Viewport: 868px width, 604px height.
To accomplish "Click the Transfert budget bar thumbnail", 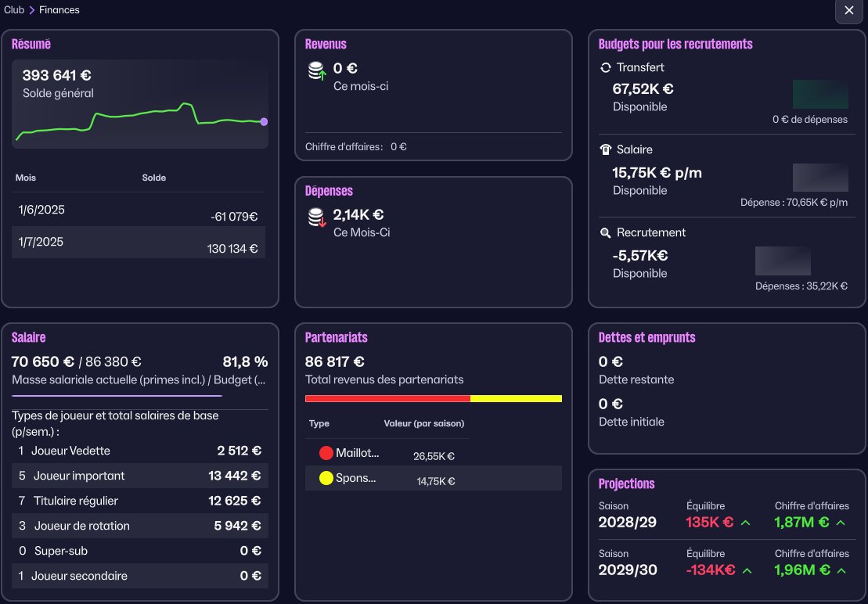I will pos(820,95).
